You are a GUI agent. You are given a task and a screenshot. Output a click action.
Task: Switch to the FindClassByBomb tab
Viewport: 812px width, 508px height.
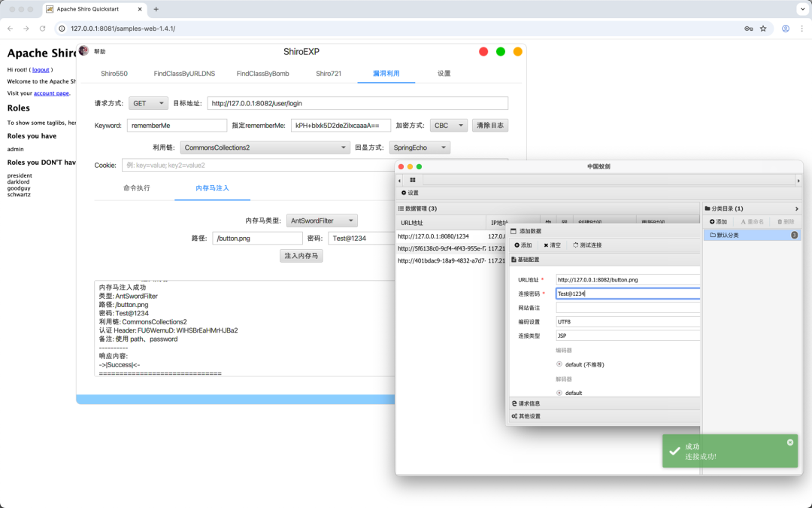(x=262, y=74)
